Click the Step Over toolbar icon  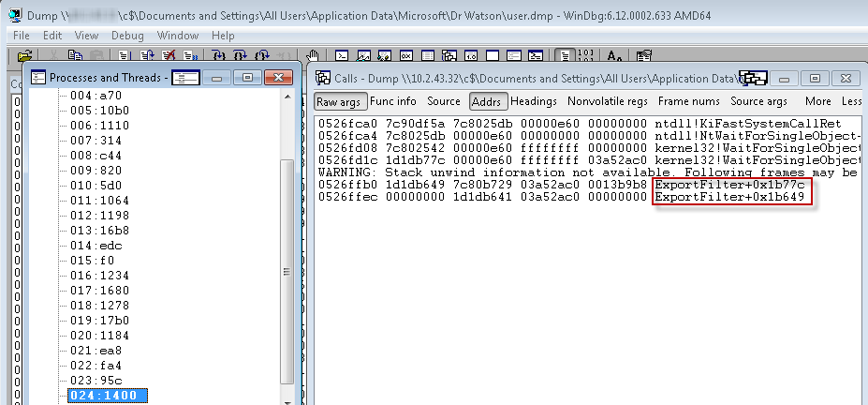click(x=240, y=56)
